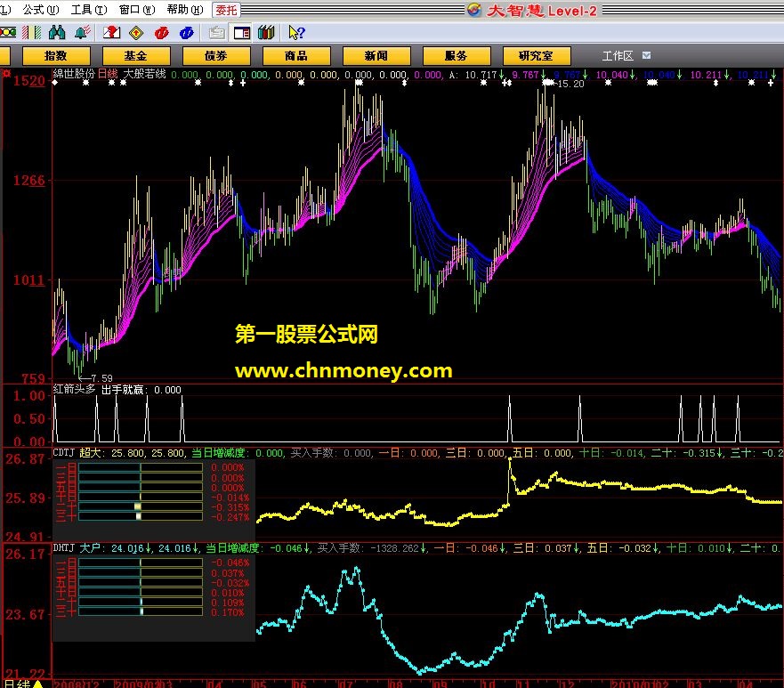Click the red circular info icon
The width and height of the screenshot is (784, 688).
pyautogui.click(x=161, y=33)
